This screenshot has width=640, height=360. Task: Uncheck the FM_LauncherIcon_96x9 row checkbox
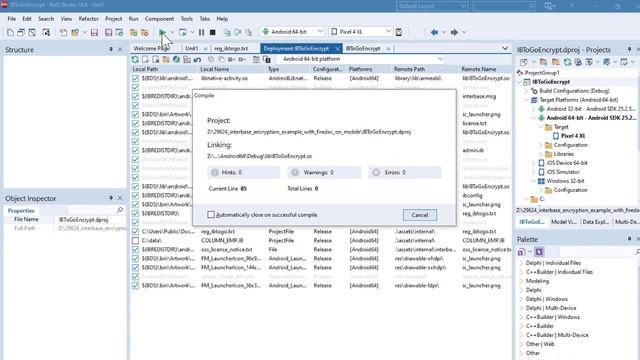(135, 258)
